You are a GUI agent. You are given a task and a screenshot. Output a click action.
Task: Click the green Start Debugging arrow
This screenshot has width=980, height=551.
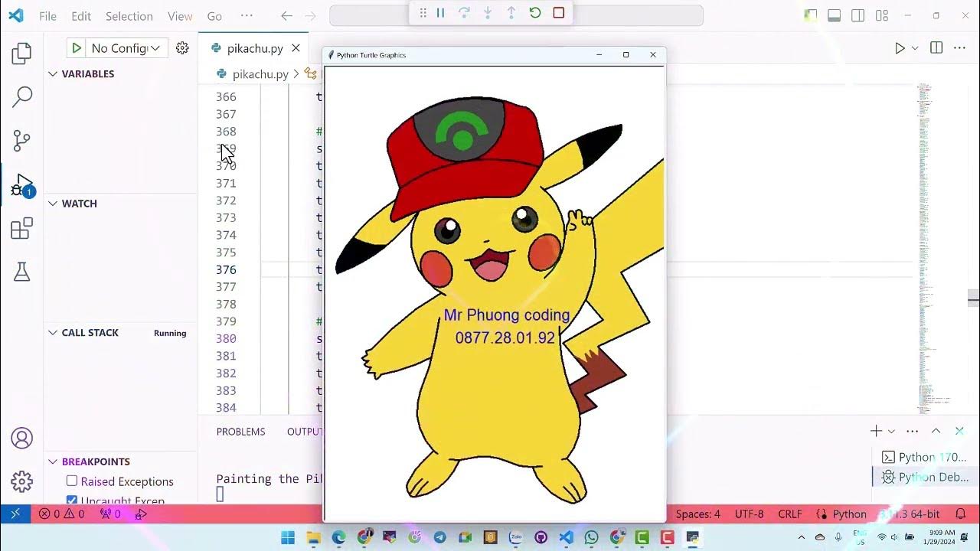coord(76,48)
